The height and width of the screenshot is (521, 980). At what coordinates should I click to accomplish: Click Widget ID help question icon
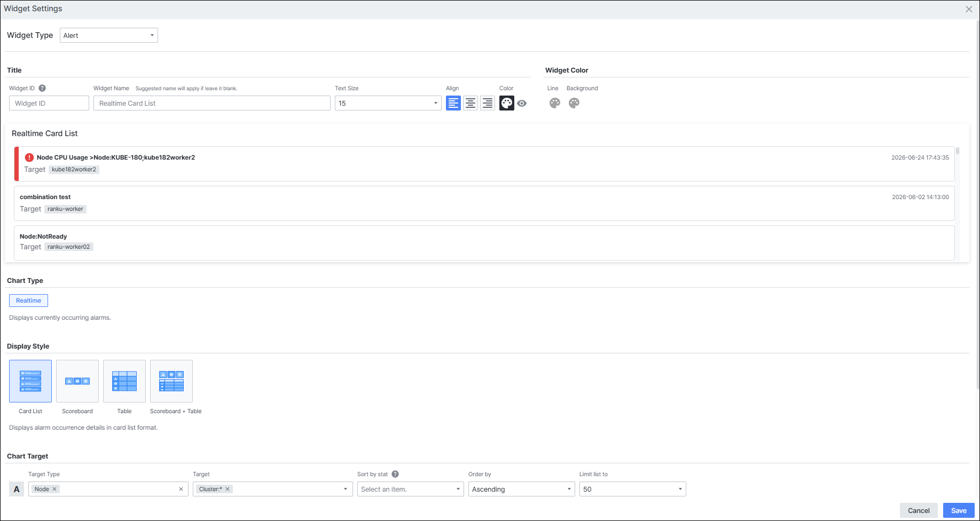point(42,88)
